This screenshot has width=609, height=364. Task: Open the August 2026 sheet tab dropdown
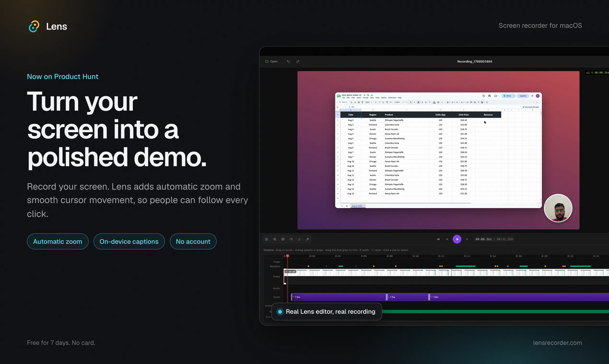[364, 206]
